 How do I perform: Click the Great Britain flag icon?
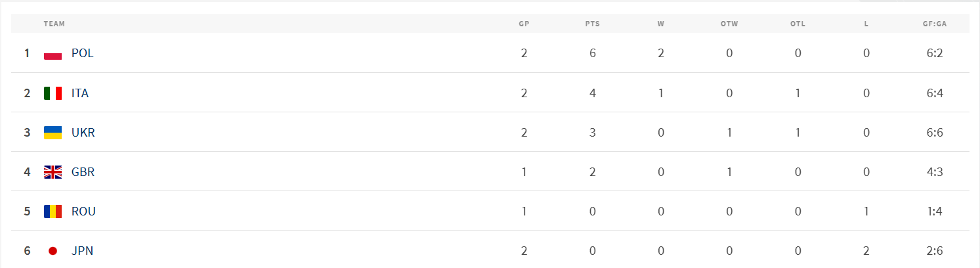coord(53,172)
